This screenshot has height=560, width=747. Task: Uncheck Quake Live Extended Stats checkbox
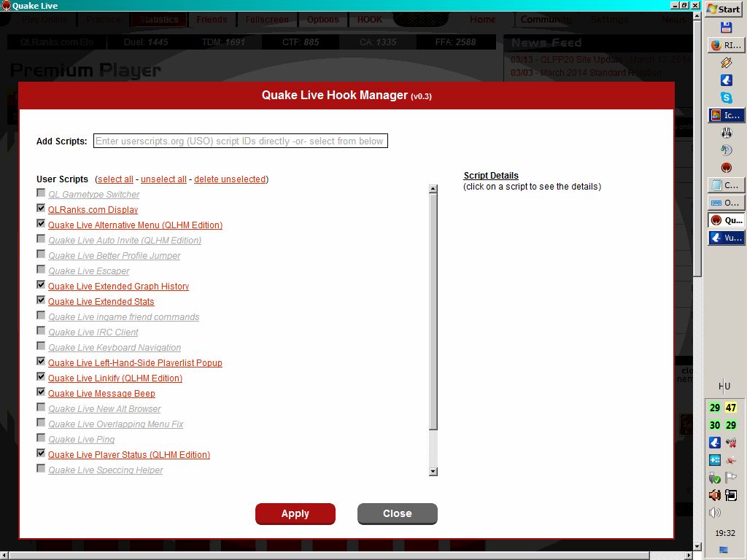pos(41,300)
